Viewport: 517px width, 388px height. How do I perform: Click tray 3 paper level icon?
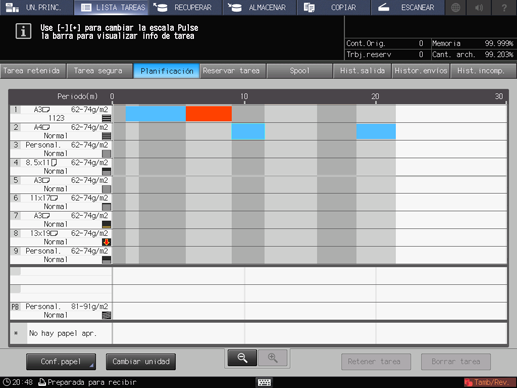106,153
